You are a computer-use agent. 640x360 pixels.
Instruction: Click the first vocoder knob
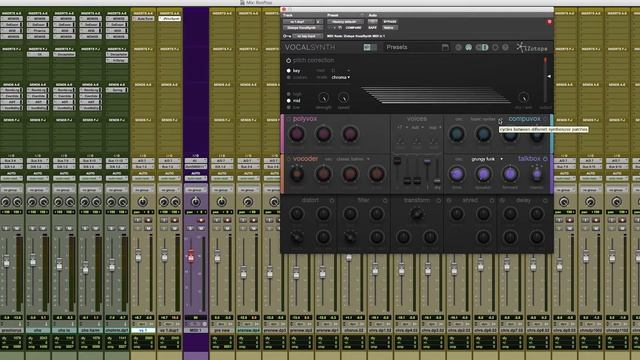tap(297, 174)
